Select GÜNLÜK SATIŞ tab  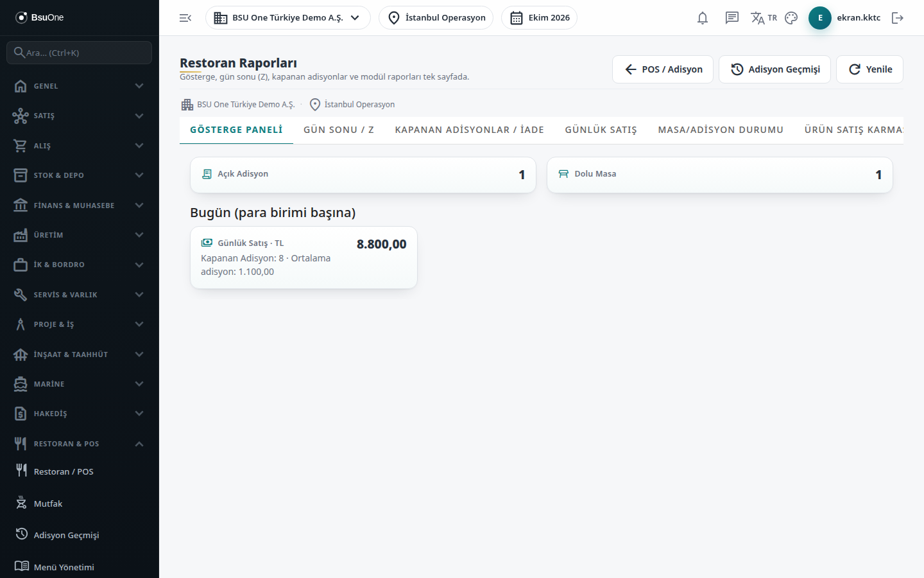pyautogui.click(x=601, y=130)
